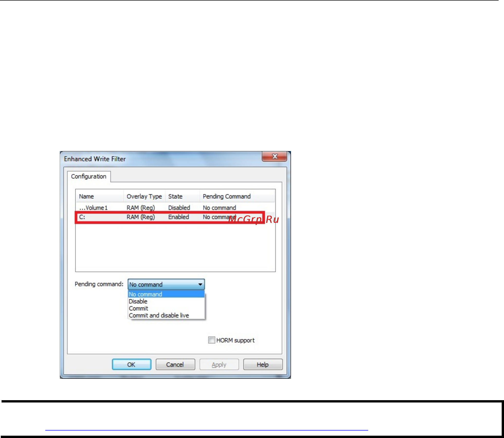The height and width of the screenshot is (438, 504).
Task: Click the Enabled state of C:
Action: pyautogui.click(x=178, y=217)
